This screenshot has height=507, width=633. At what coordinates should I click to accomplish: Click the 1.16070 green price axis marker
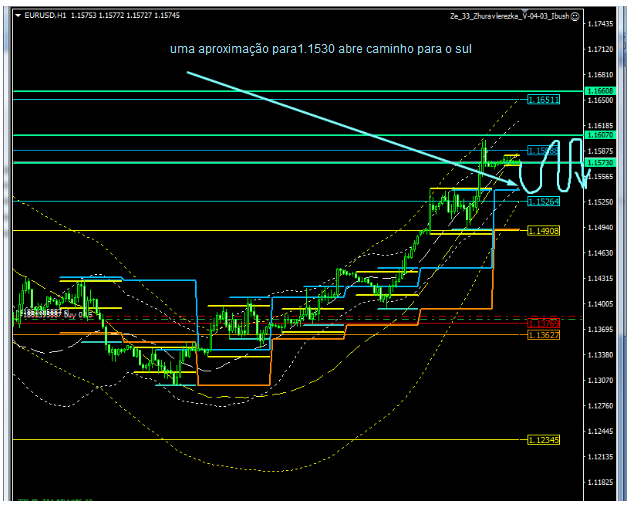[x=600, y=134]
